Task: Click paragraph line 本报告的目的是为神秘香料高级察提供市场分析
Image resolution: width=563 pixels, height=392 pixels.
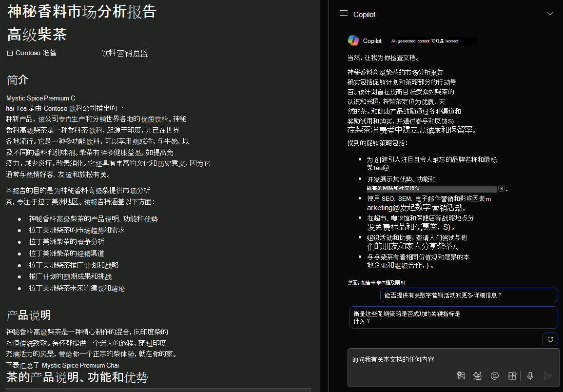Action: (x=78, y=191)
